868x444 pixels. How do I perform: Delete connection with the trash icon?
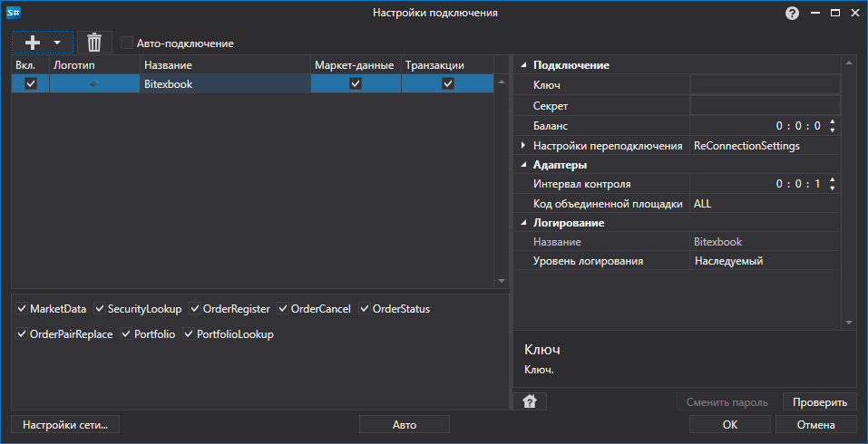pyautogui.click(x=94, y=43)
